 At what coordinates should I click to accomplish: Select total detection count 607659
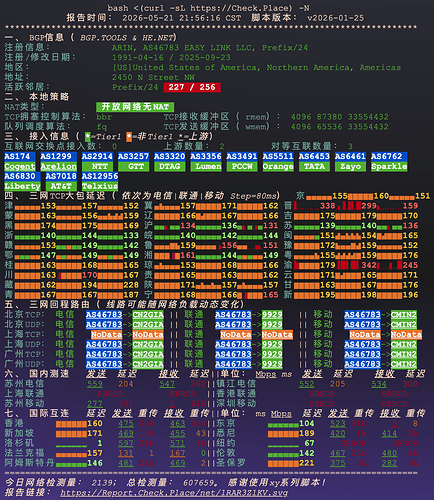[198, 483]
